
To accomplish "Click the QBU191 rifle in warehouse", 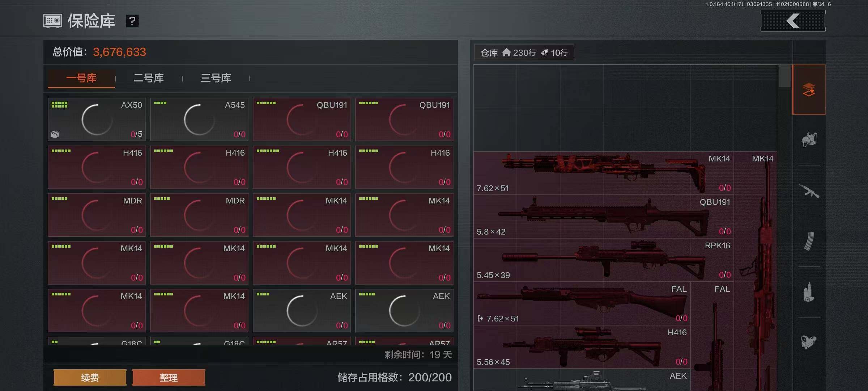I will pos(603,216).
